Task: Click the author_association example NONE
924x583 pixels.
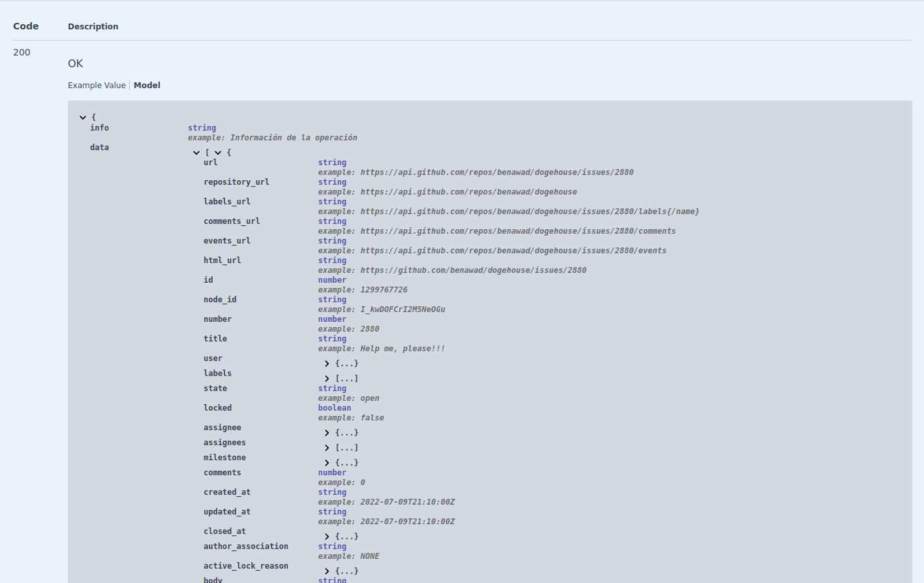Action: coord(369,556)
